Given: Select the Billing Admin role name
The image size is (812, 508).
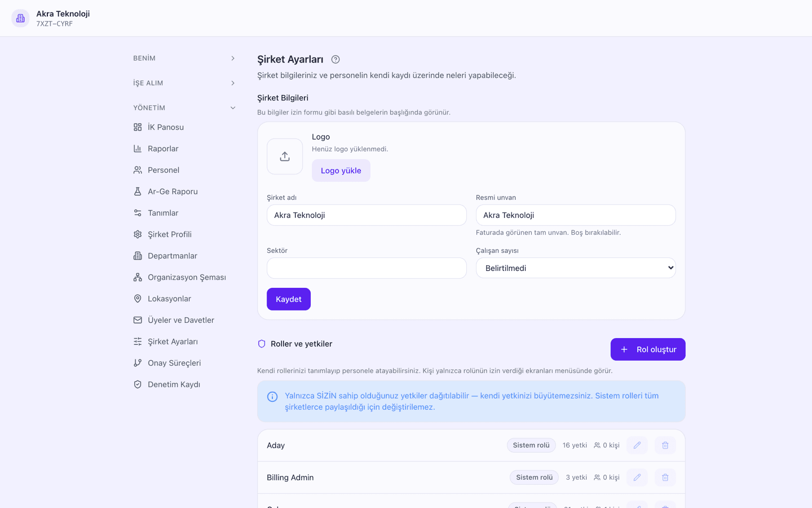Looking at the screenshot, I should (290, 478).
